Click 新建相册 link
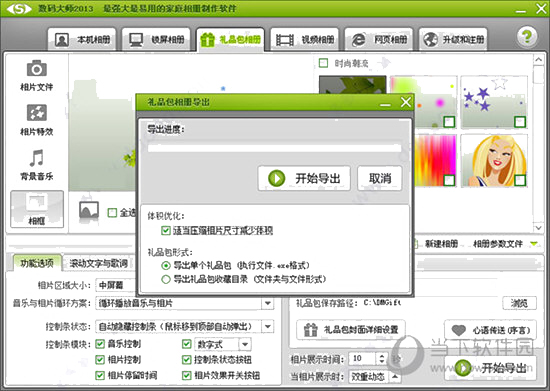 click(x=441, y=243)
